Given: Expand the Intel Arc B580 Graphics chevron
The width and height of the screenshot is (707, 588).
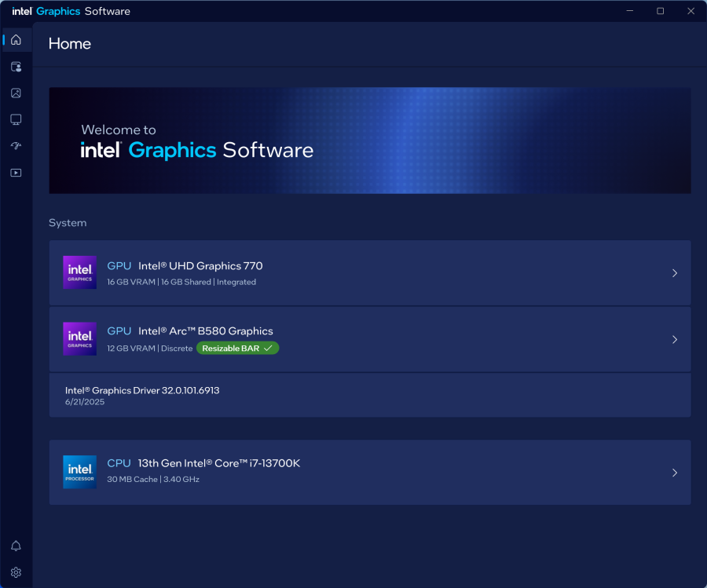Looking at the screenshot, I should tap(675, 339).
